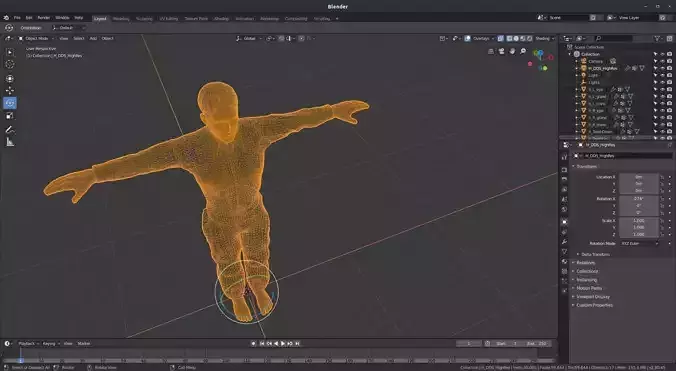
Task: Switch to rendered shading mode
Action: coord(529,38)
